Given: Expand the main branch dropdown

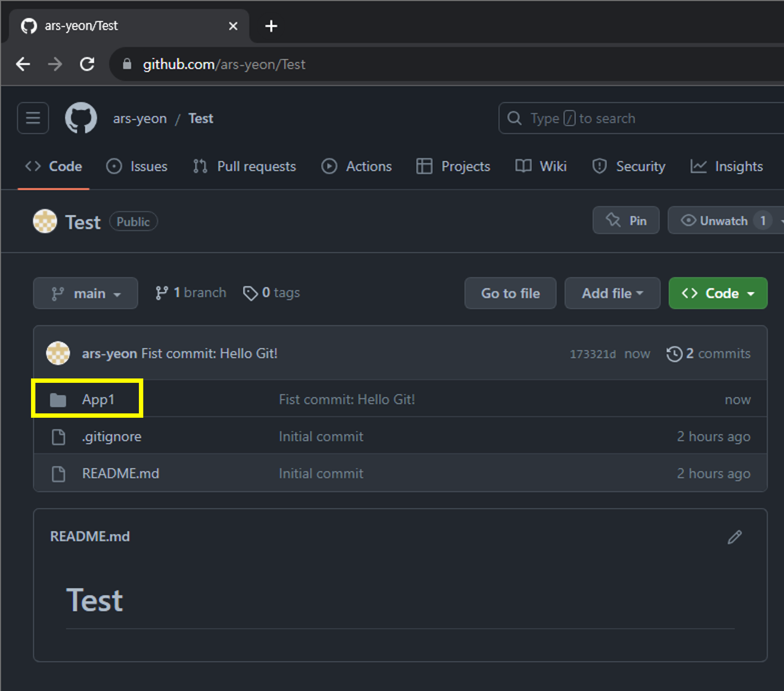Looking at the screenshot, I should coord(86,293).
